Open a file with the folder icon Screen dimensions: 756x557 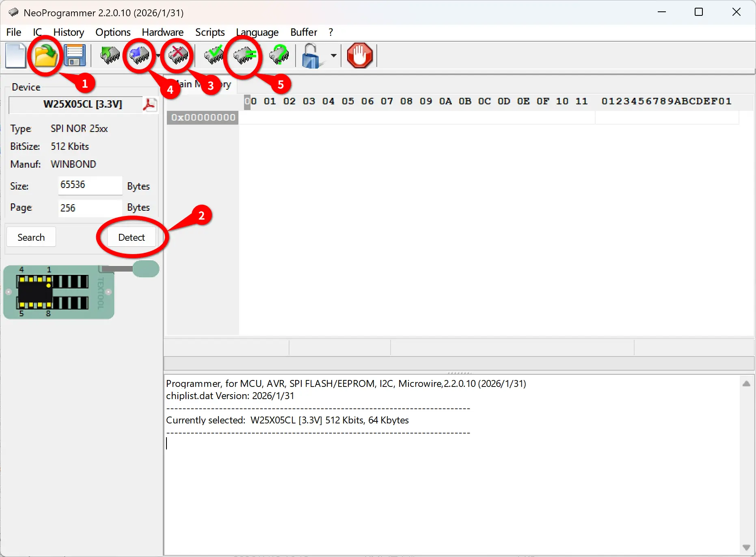click(45, 55)
